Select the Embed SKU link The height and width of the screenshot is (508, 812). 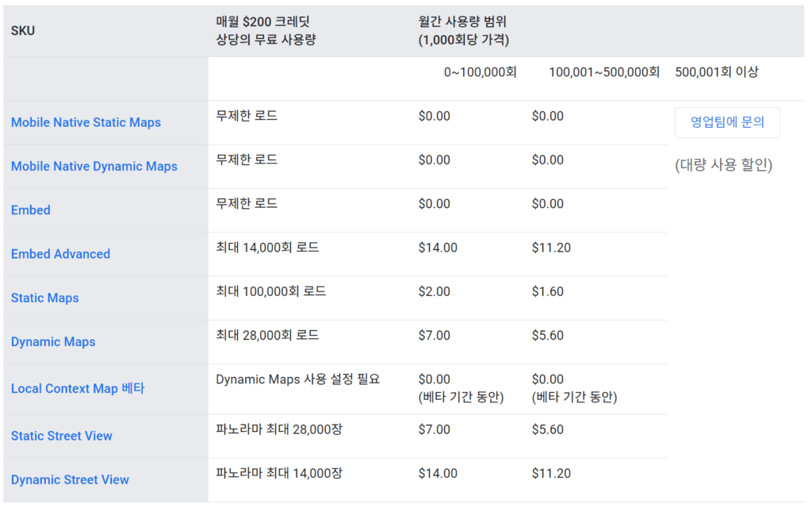30,210
